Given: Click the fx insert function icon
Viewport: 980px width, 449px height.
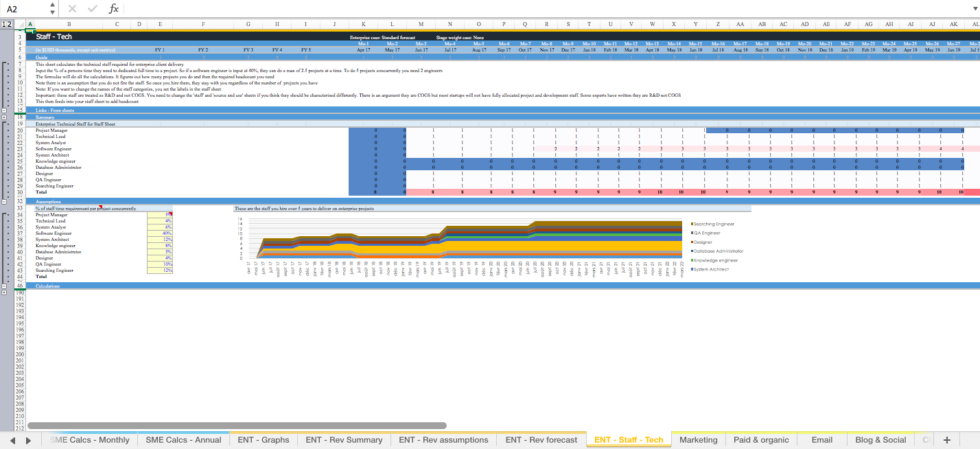Looking at the screenshot, I should (x=114, y=9).
